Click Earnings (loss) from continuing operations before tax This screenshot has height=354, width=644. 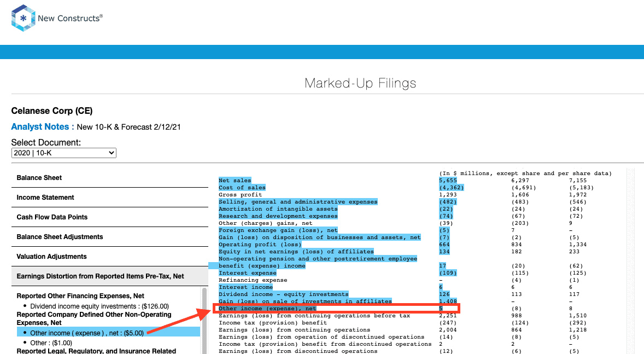point(314,316)
